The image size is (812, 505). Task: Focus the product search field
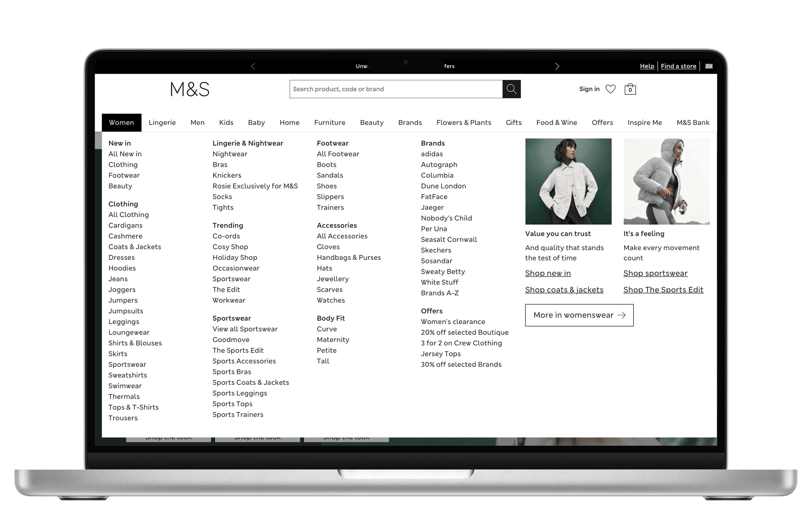point(395,89)
